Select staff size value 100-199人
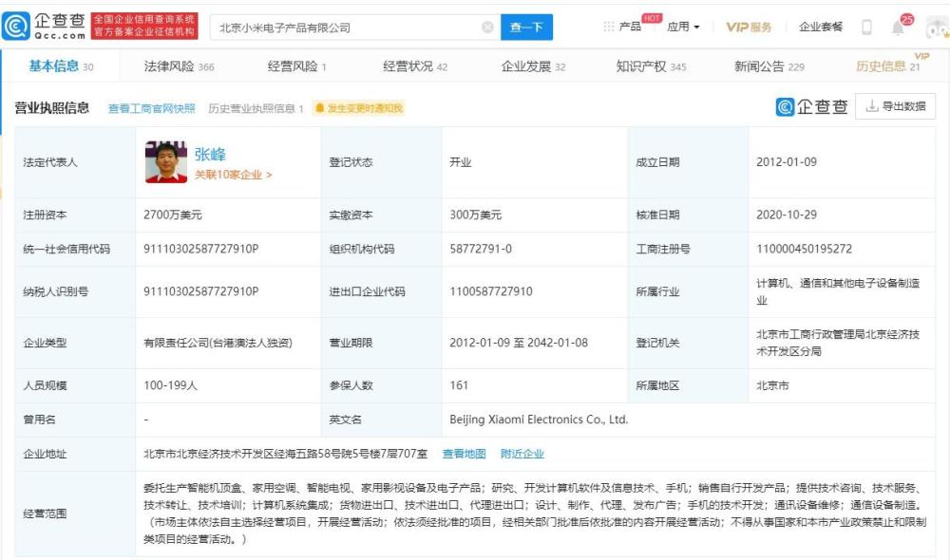Image resolution: width=950 pixels, height=560 pixels. [x=171, y=385]
